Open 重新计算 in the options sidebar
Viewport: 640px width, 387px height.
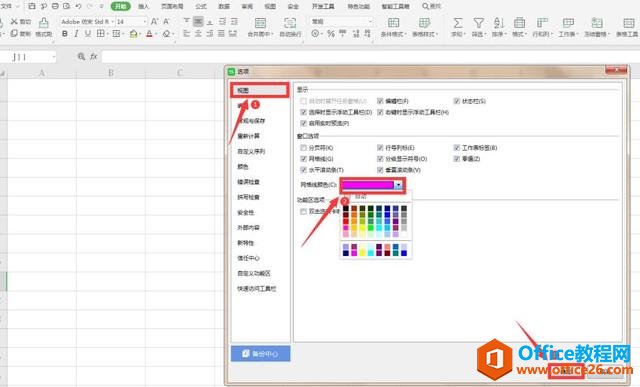(249, 136)
